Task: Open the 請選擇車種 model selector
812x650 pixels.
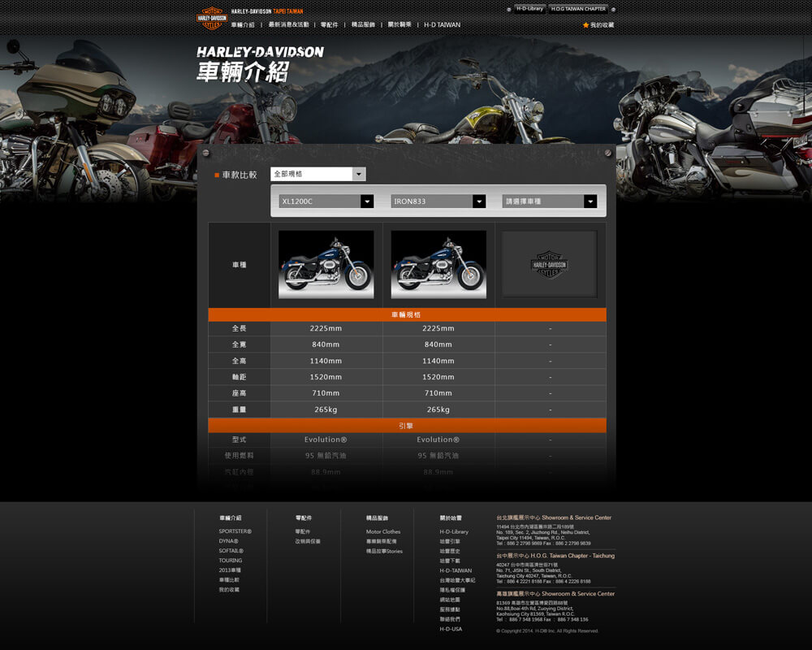Action: [550, 201]
